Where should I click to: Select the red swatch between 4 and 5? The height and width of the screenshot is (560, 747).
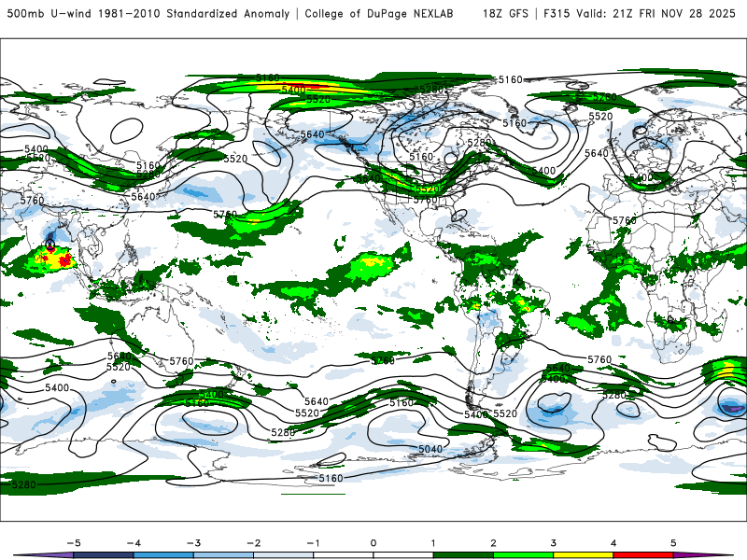pos(643,555)
